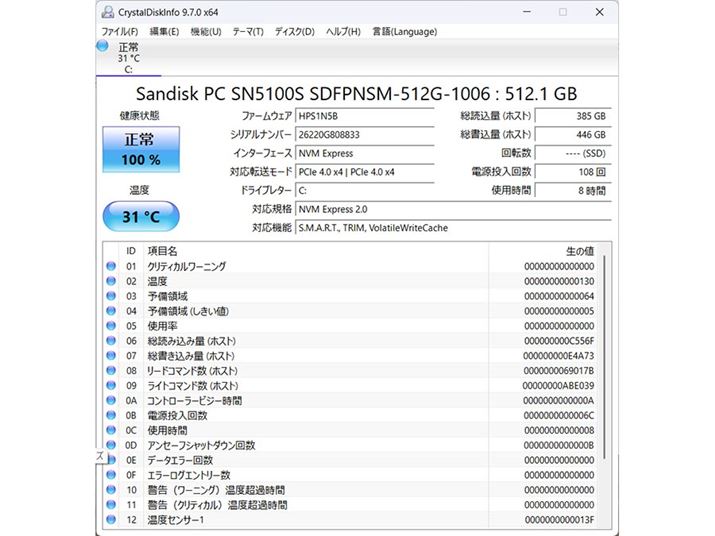Click the 正常 100 % health status button
Image resolution: width=715 pixels, height=536 pixels.
coord(141,149)
